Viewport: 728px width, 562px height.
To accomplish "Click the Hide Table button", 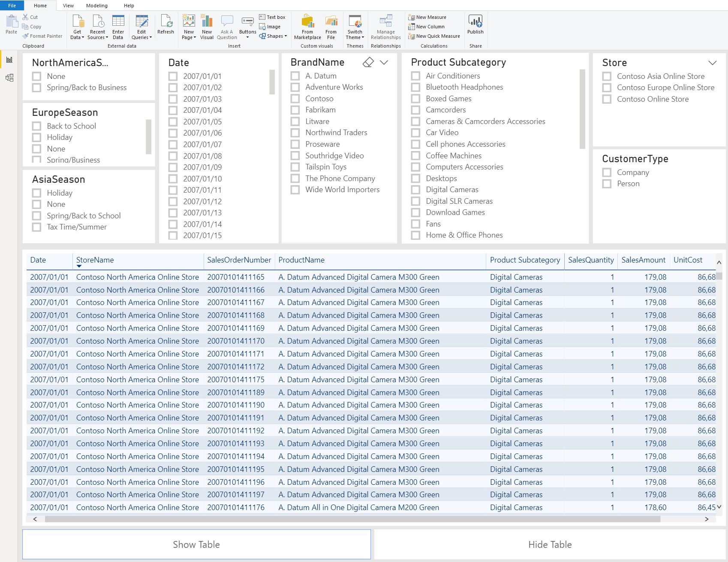I will click(x=550, y=544).
